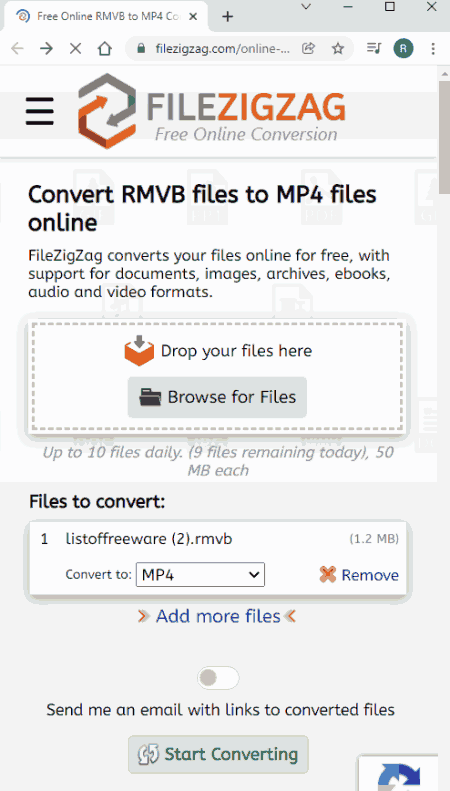Open media control playlist icon
Screen dimensions: 450x791
click(374, 48)
